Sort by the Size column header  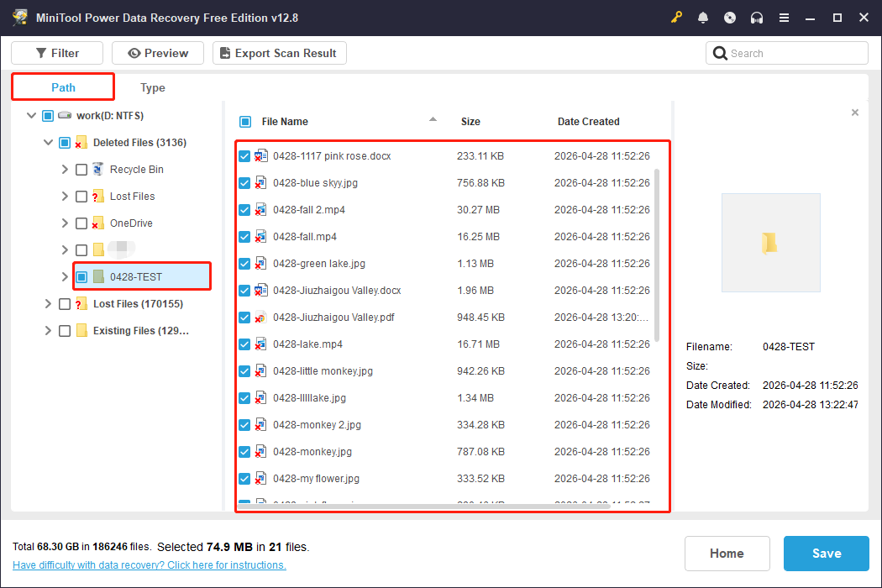pos(470,122)
